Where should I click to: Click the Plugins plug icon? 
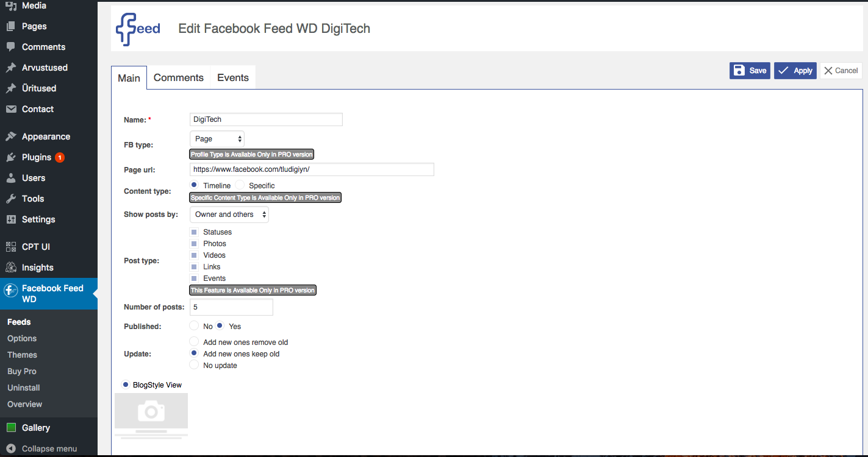pos(11,157)
